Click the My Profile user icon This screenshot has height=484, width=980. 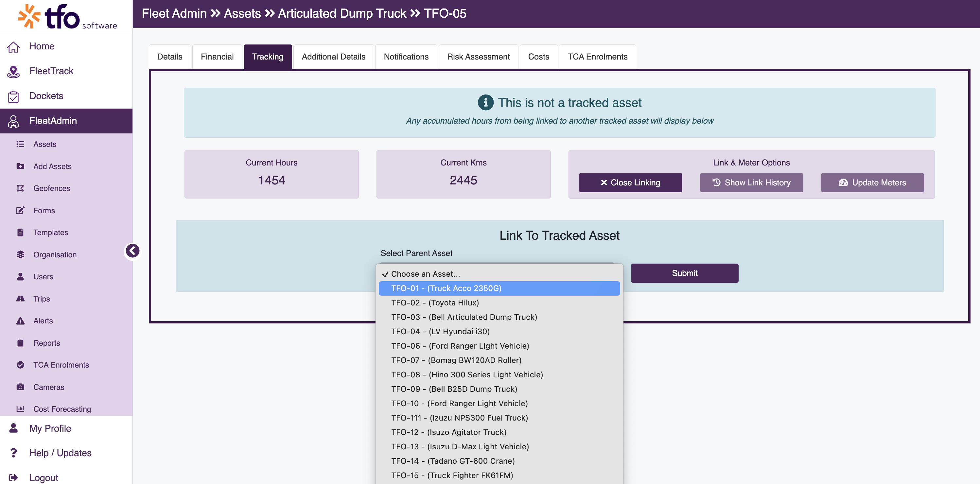[x=13, y=428]
